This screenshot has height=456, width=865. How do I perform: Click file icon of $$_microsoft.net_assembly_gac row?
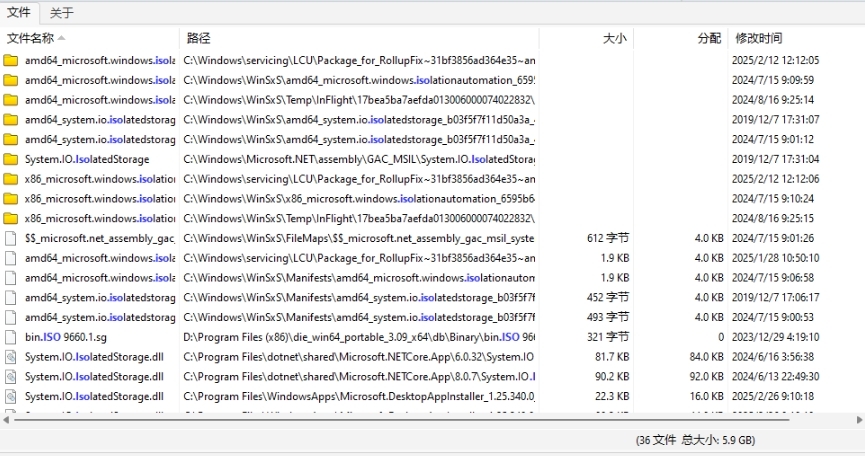(x=10, y=238)
